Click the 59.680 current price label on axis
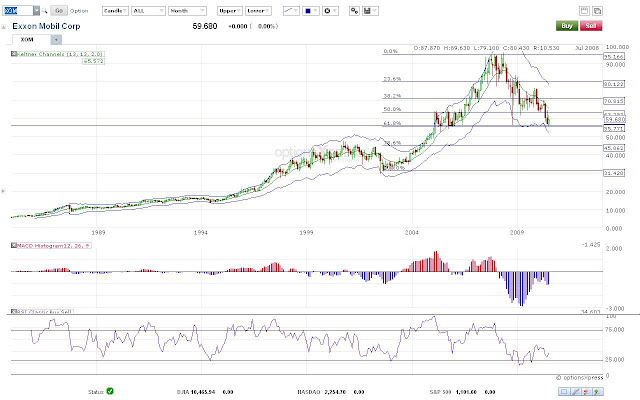640x400 pixels. click(x=615, y=120)
